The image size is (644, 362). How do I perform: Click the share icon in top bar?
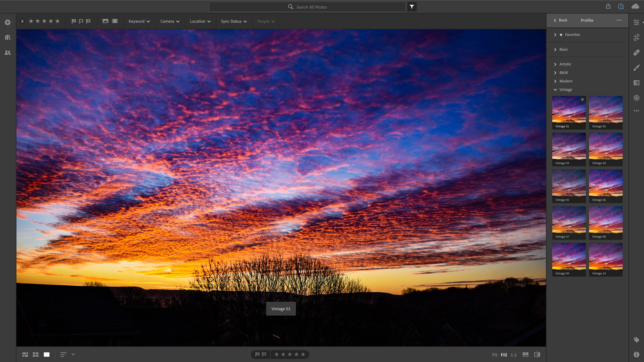[x=608, y=6]
